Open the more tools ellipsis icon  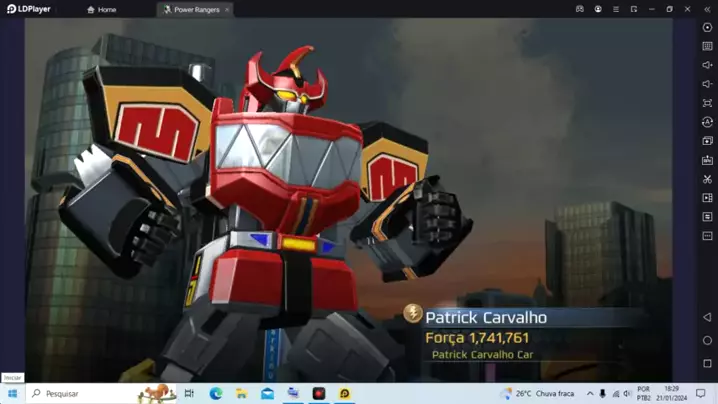pos(707,236)
